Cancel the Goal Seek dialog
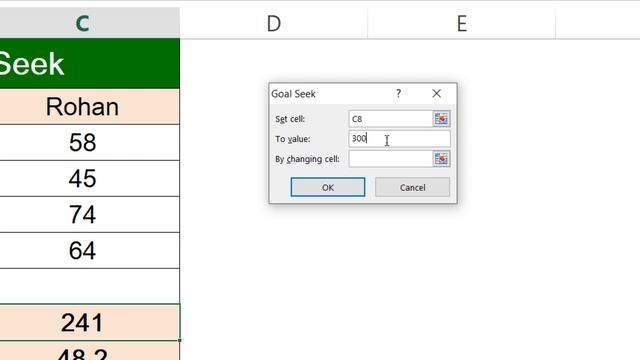Screen dimensions: 640x360 click(x=412, y=187)
